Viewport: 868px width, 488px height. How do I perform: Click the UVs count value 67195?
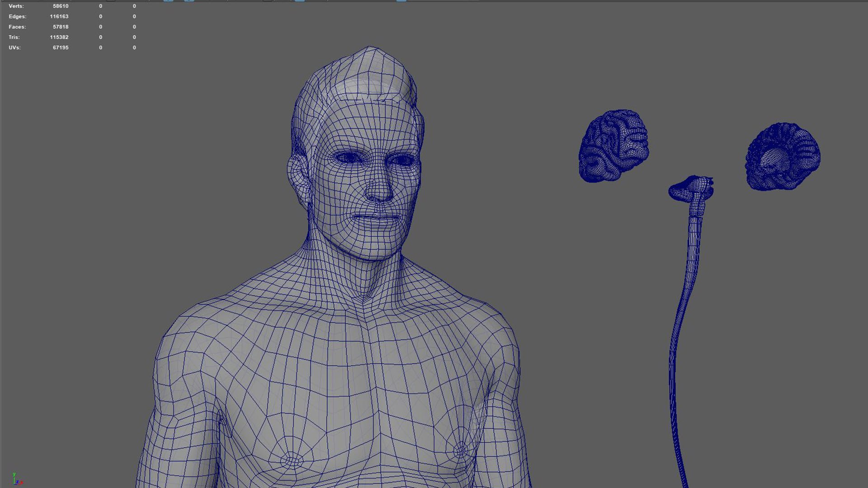pyautogui.click(x=61, y=48)
